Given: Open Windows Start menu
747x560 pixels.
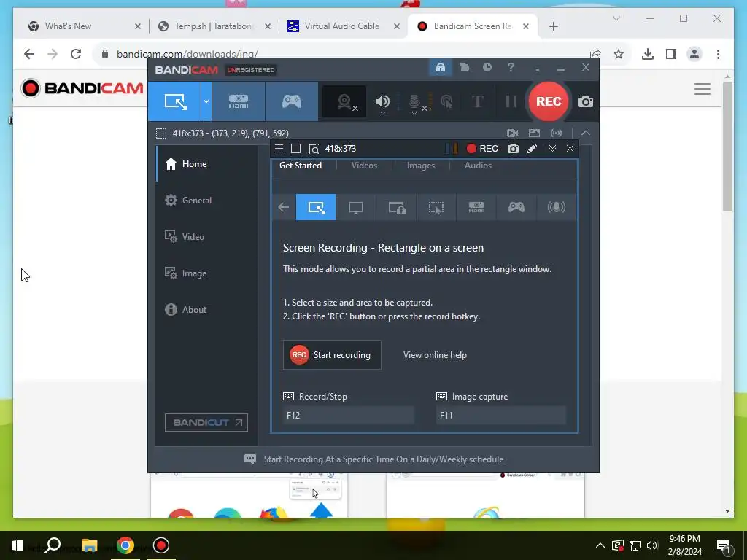Looking at the screenshot, I should 18,545.
